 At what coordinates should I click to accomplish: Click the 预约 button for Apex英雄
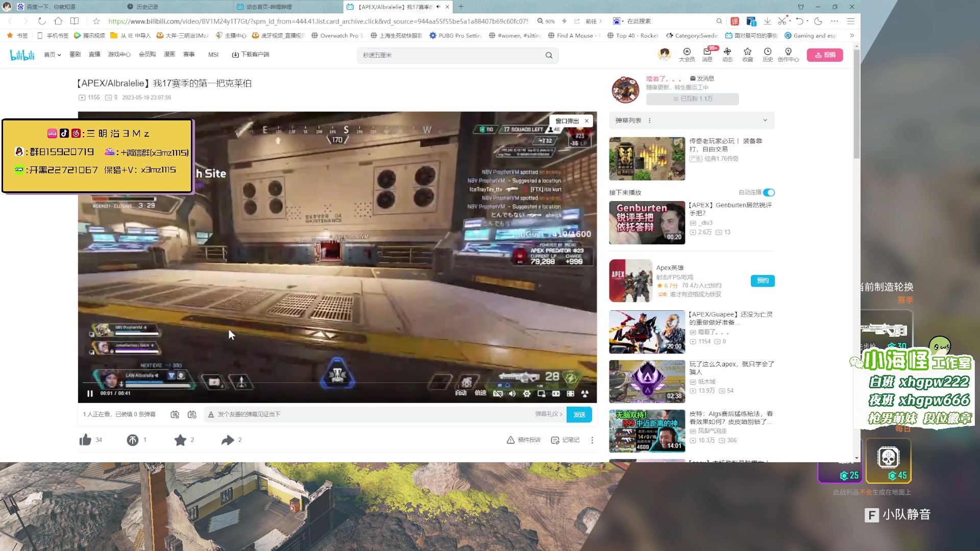tap(763, 281)
